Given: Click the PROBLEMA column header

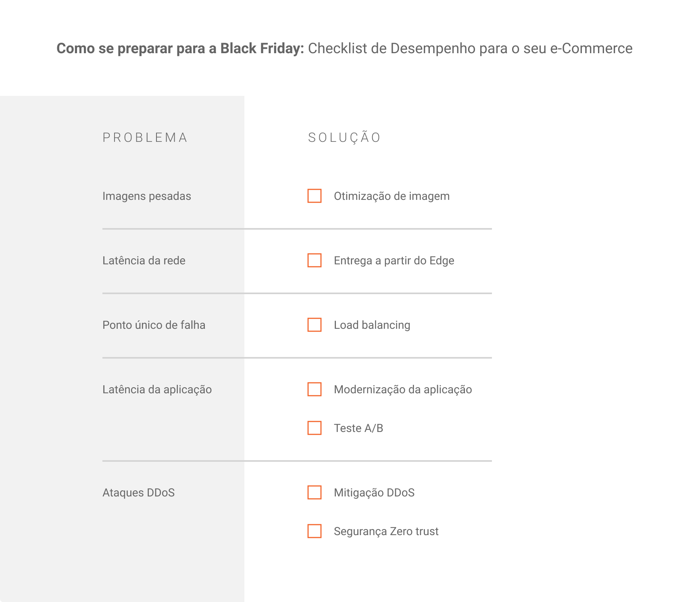Looking at the screenshot, I should point(145,138).
